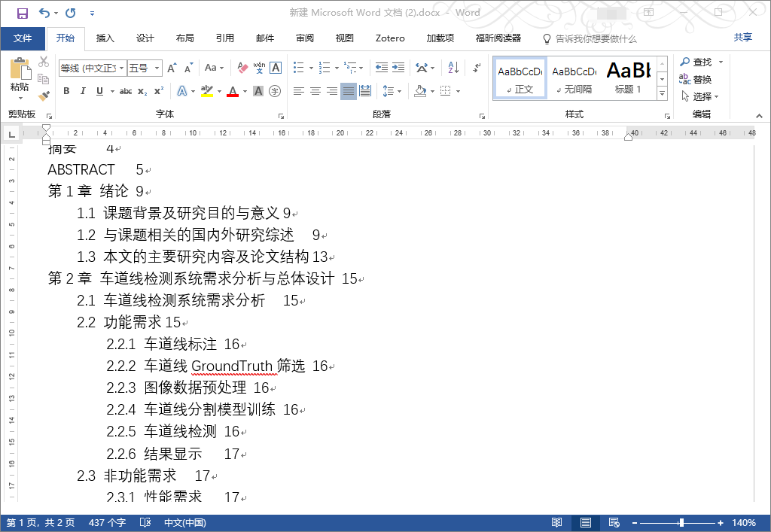Image resolution: width=771 pixels, height=532 pixels.
Task: Click the 粘贴 paste icon
Action: 20,68
